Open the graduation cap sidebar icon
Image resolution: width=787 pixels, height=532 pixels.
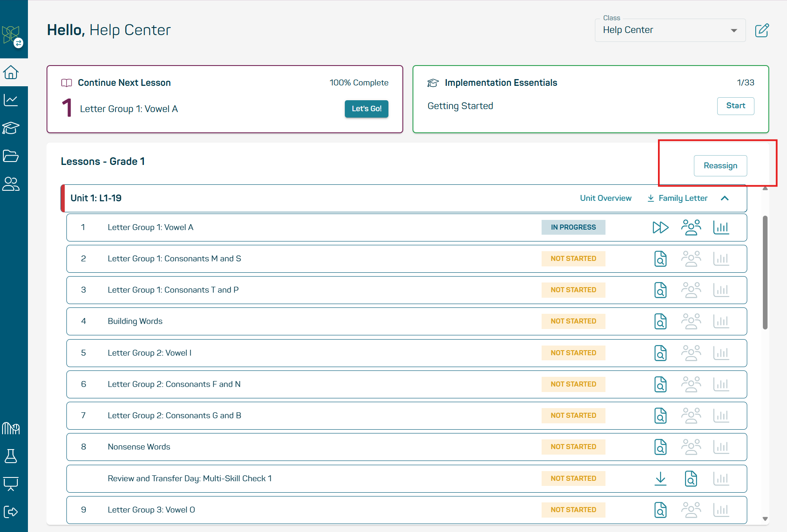point(11,128)
